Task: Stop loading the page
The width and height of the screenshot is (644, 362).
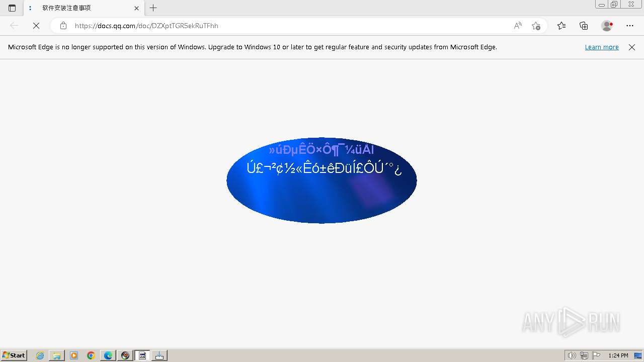Action: tap(36, 26)
